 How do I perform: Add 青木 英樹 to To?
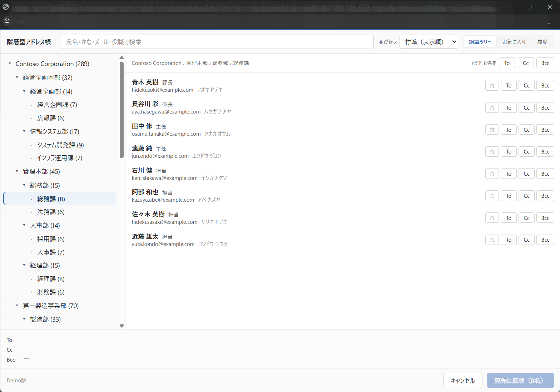509,85
